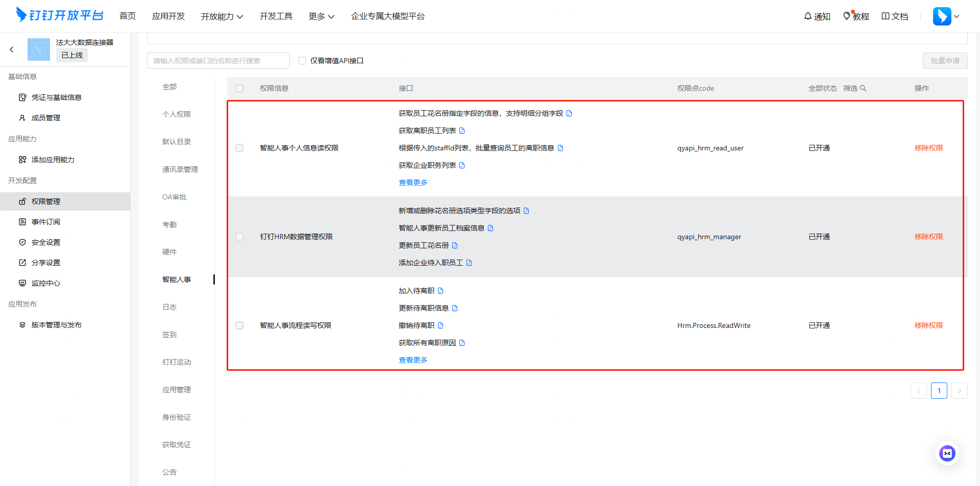Screen dimensions: 980x486
Task: Open 事件订阅 in sidebar
Action: [x=65, y=222]
